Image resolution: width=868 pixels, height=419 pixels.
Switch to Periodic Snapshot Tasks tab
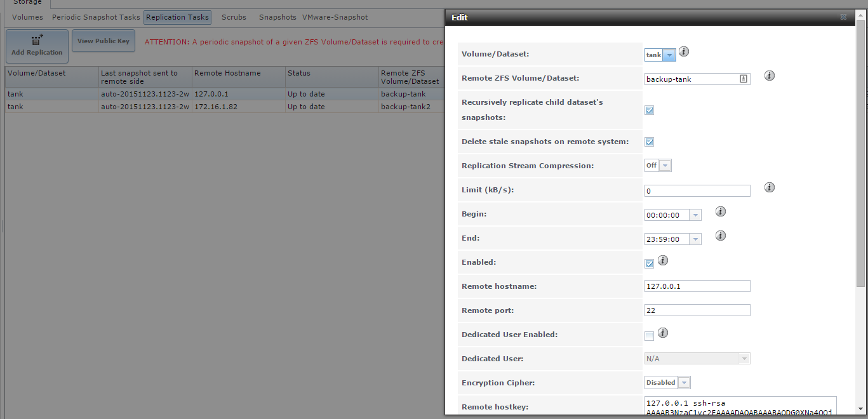click(x=96, y=17)
